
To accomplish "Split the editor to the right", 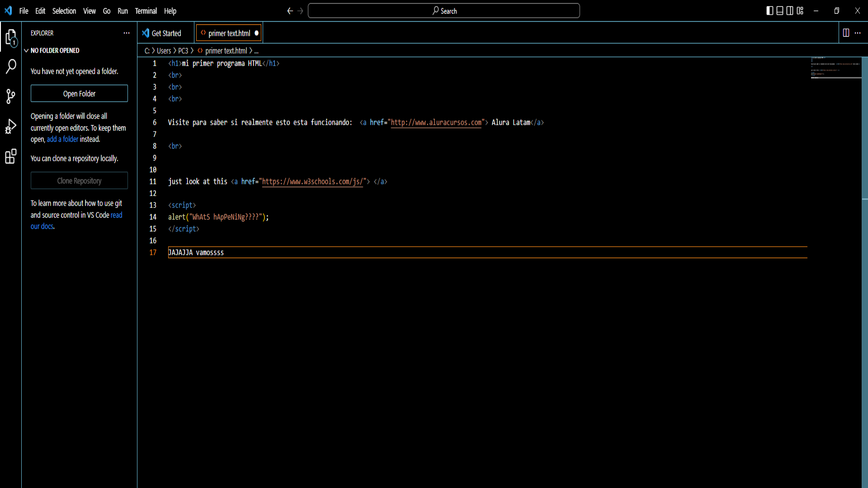I will 846,33.
